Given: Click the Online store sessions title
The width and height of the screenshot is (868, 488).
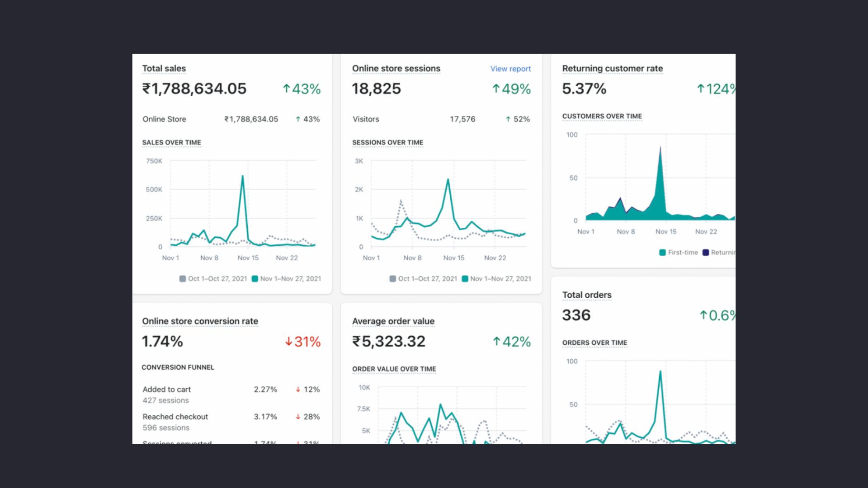Looking at the screenshot, I should pyautogui.click(x=396, y=68).
